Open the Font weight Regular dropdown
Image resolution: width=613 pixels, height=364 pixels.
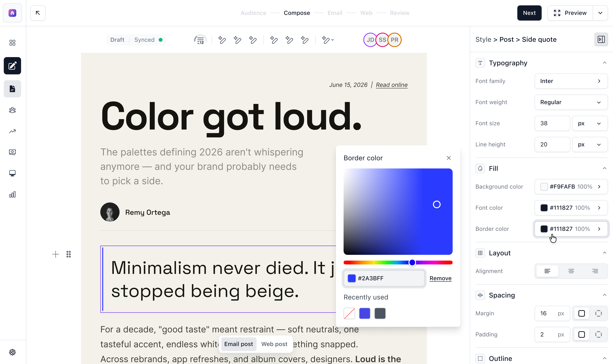click(571, 102)
